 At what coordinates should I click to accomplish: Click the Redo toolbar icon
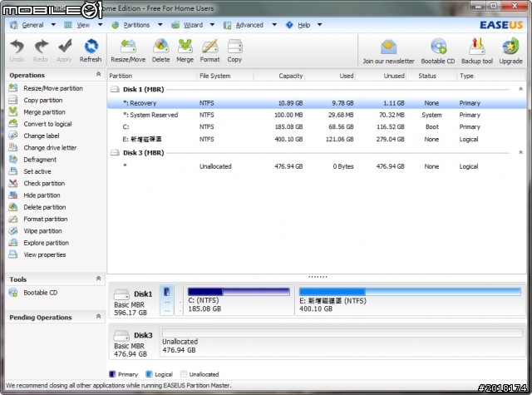click(41, 50)
